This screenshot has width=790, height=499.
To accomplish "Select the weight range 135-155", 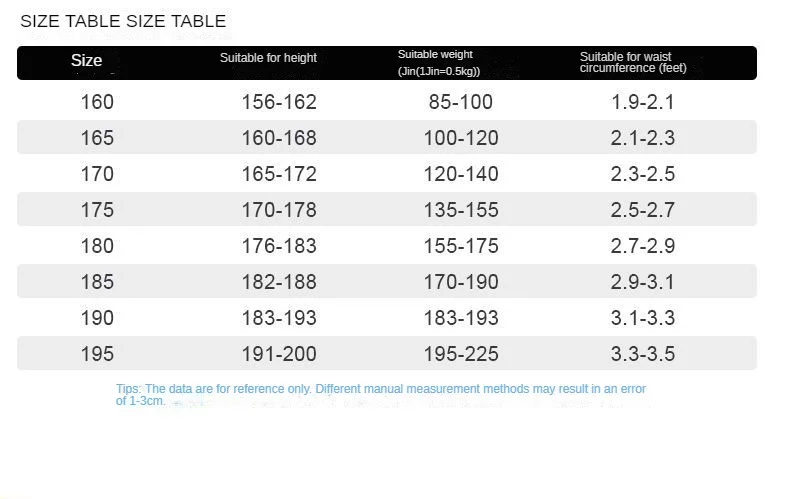I will (x=459, y=210).
